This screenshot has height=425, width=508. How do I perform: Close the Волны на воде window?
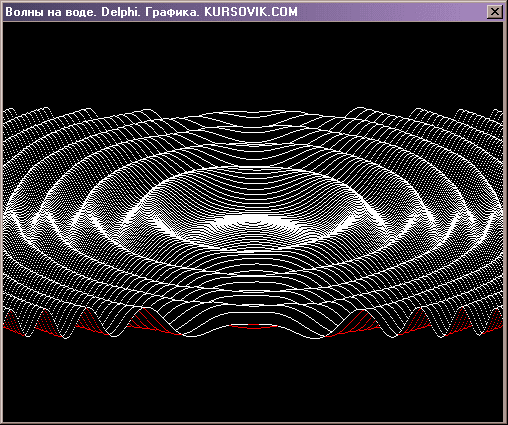pos(495,12)
